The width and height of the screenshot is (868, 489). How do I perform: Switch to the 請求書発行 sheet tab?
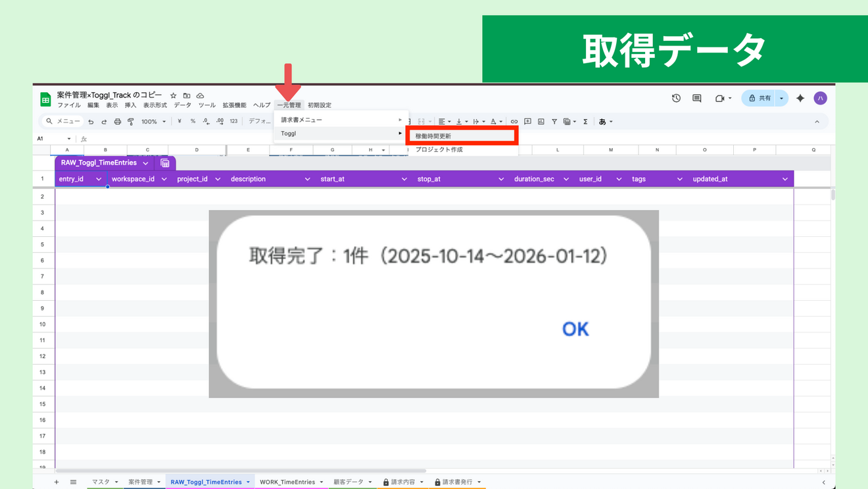[458, 482]
